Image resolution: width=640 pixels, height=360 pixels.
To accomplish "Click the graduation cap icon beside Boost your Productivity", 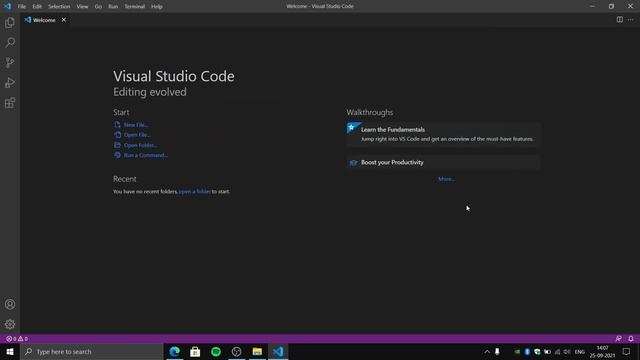I will coord(353,163).
